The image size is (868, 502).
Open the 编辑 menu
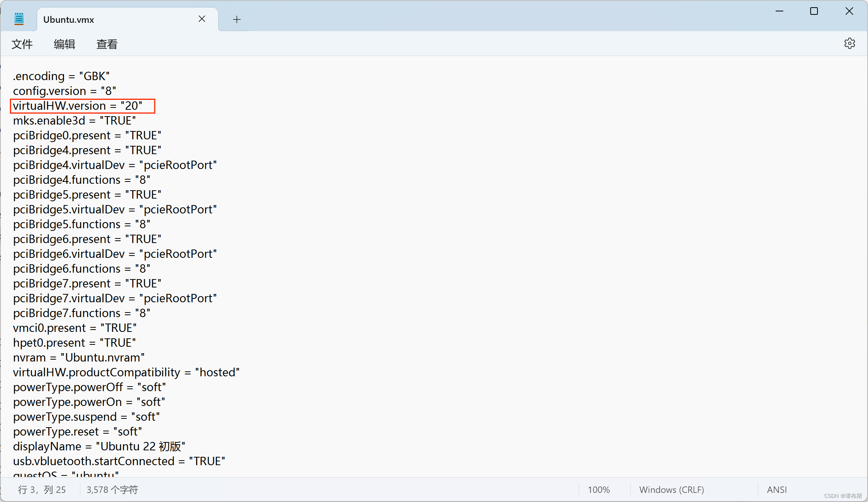(x=65, y=44)
